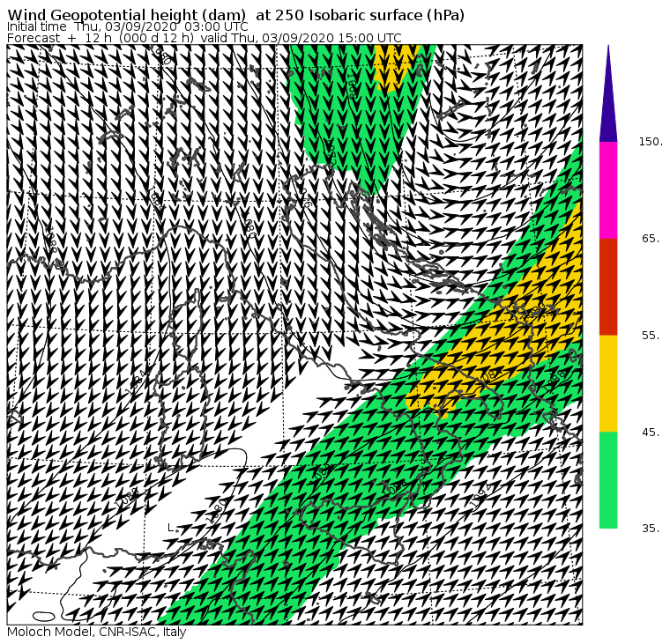Click the yellow wind patch at top of map
670x644 pixels.
[x=397, y=68]
